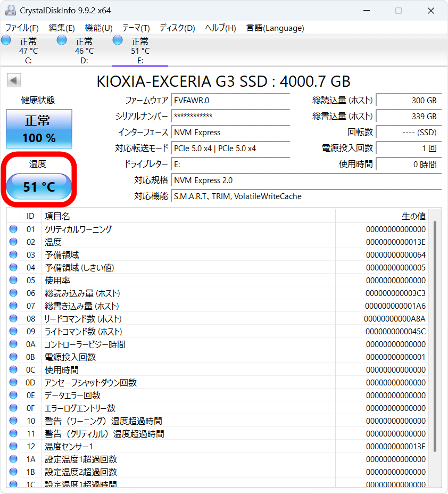Viewport: 448px width, 494px height.
Task: Click the blue status orb for drive C:
Action: pos(6,40)
